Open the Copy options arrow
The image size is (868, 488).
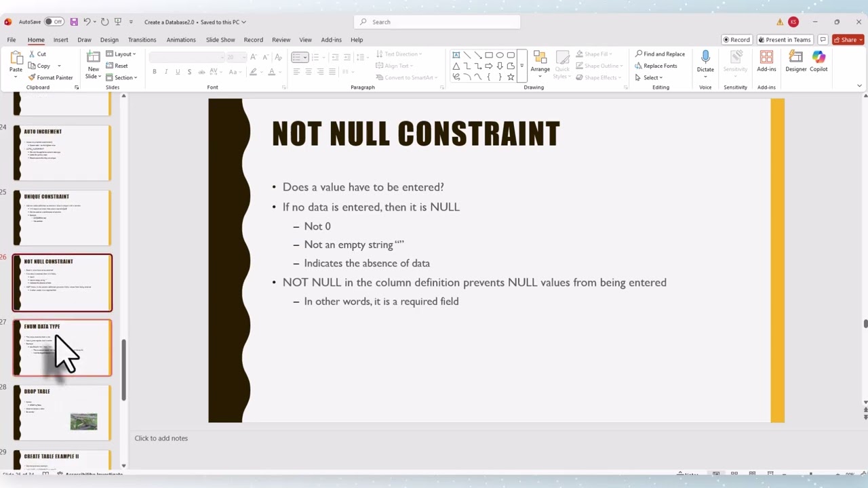[x=59, y=66]
